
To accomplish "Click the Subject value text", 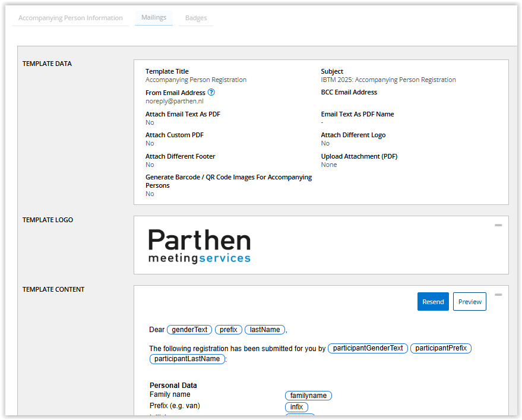I will tap(388, 80).
